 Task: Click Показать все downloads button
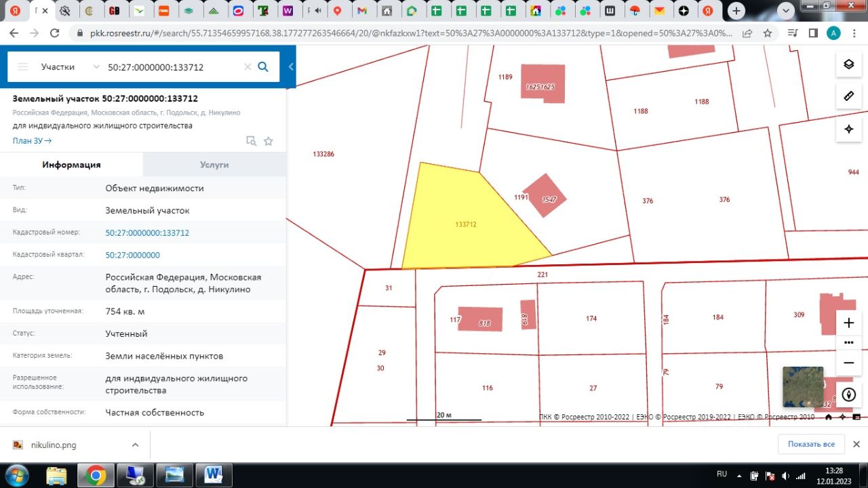click(x=811, y=445)
